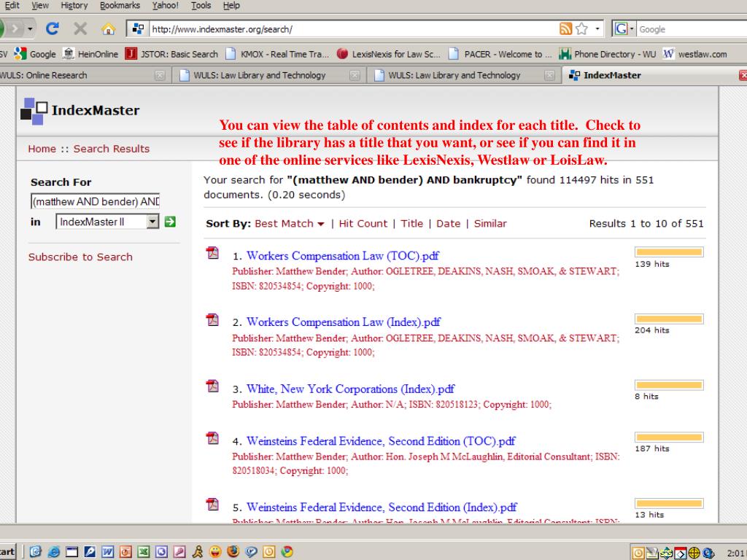Bookmark page with the star icon
The width and height of the screenshot is (747, 560).
(581, 28)
